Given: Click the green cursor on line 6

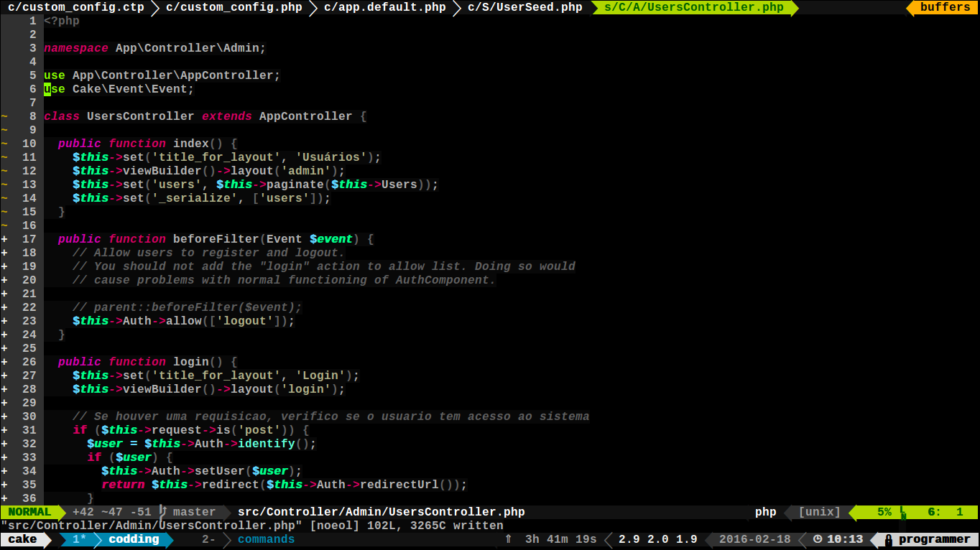Looking at the screenshot, I should pos(47,89).
